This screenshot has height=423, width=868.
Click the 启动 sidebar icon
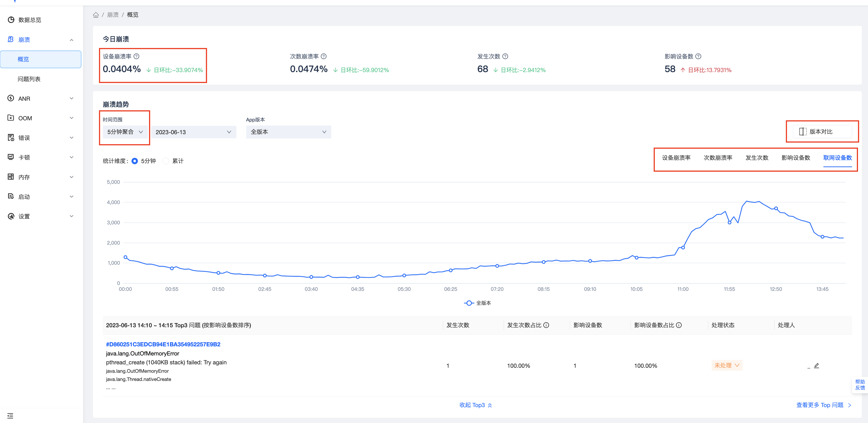pyautogui.click(x=11, y=196)
